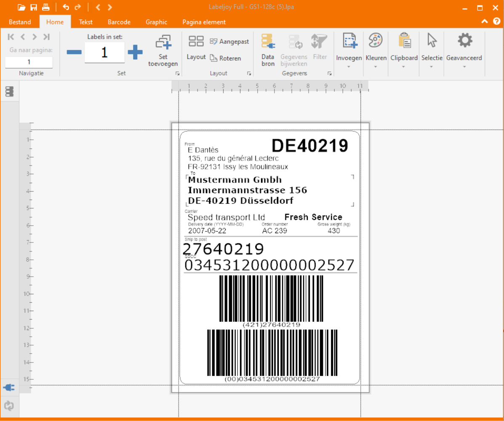
Task: Click the Set toevoegen button
Action: coord(163,51)
